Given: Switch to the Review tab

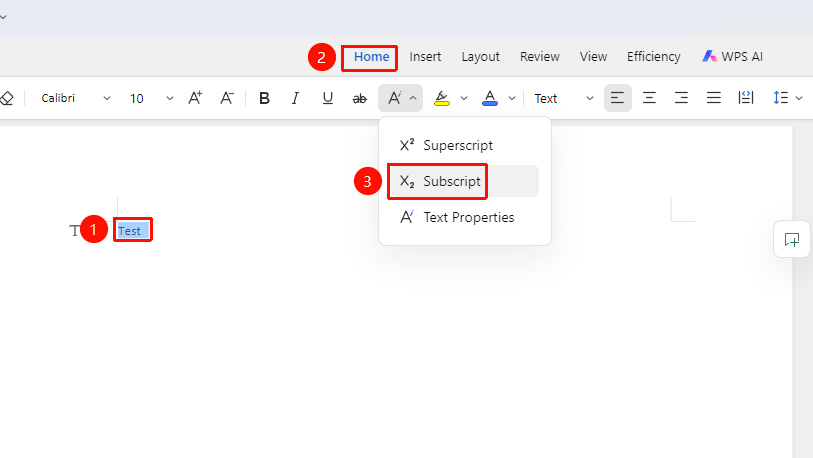Looking at the screenshot, I should point(540,57).
